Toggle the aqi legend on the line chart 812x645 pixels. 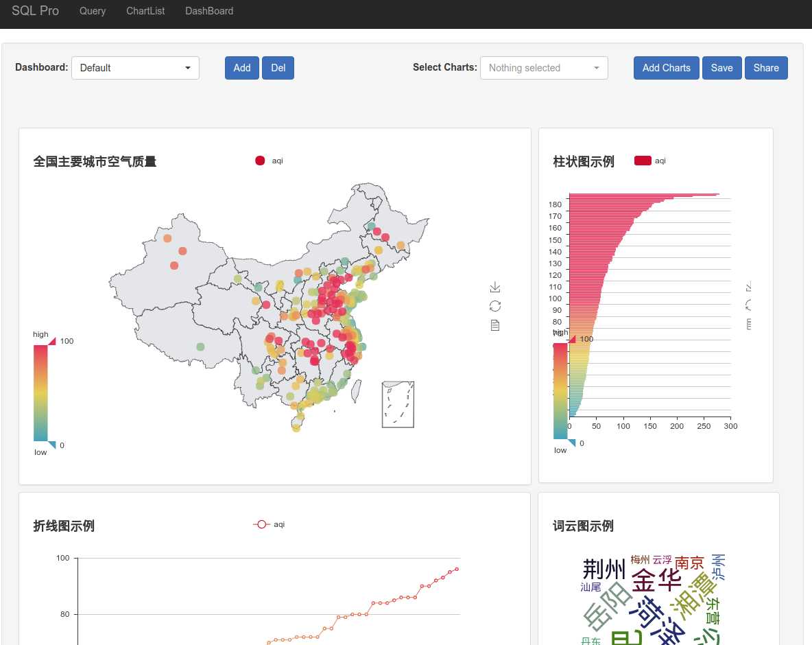(x=269, y=524)
